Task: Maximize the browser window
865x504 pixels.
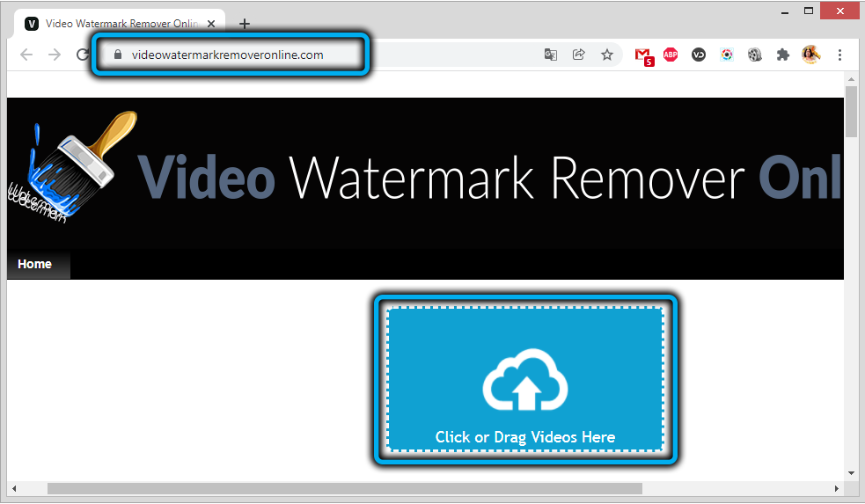Action: 809,11
